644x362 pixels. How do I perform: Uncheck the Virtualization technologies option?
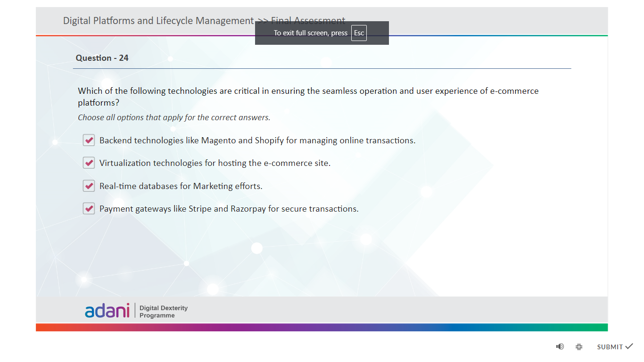89,163
